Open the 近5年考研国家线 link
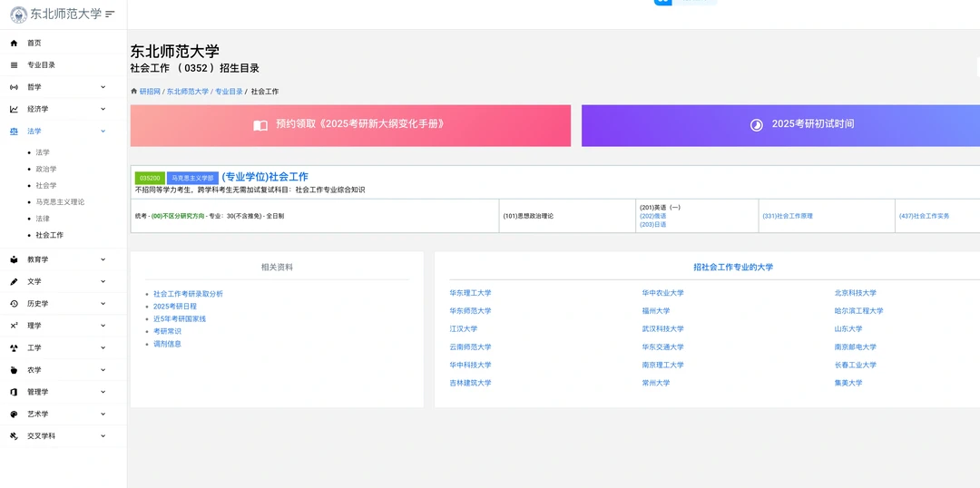Screen dimensions: 980x488 click(x=180, y=318)
